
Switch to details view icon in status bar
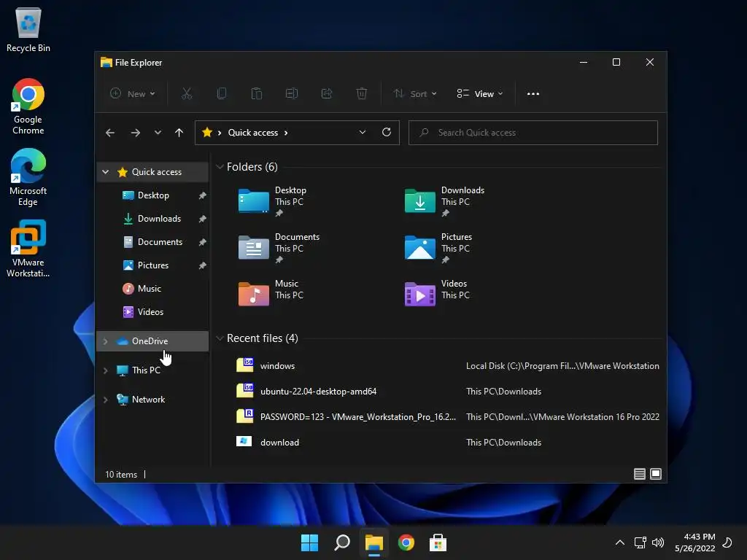pyautogui.click(x=639, y=474)
